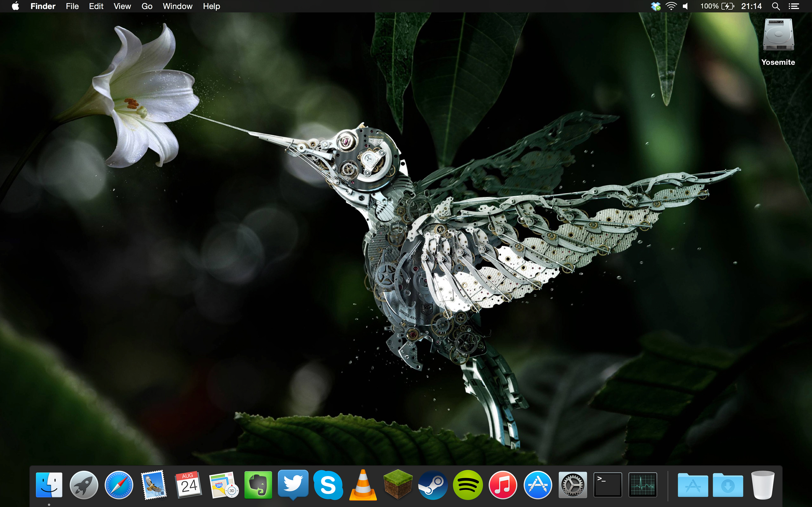Image resolution: width=812 pixels, height=507 pixels.
Task: Launch Skype from the dock
Action: 328,485
